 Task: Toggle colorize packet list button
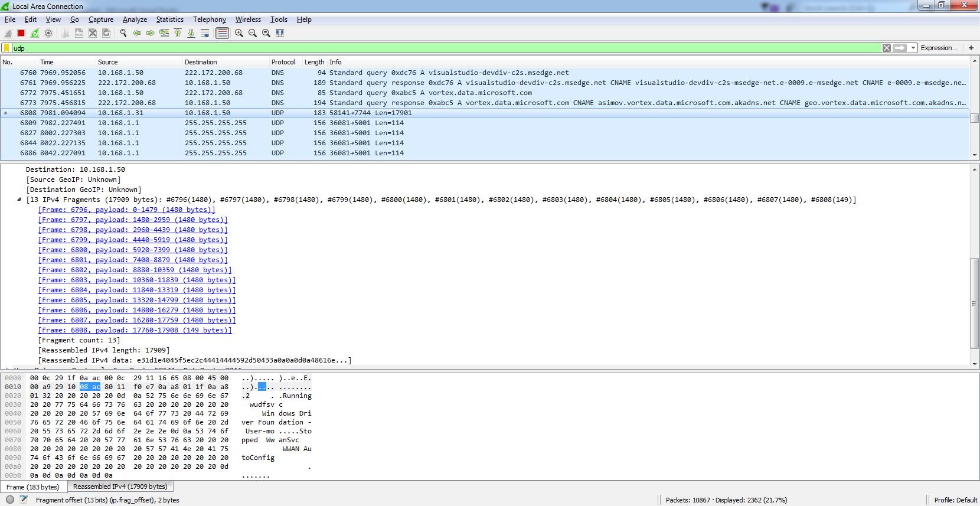tap(222, 34)
